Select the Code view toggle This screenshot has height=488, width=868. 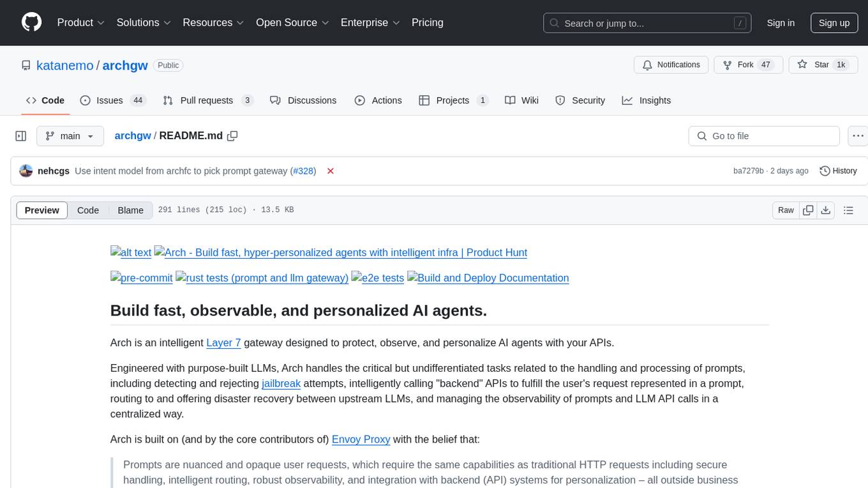click(x=88, y=210)
